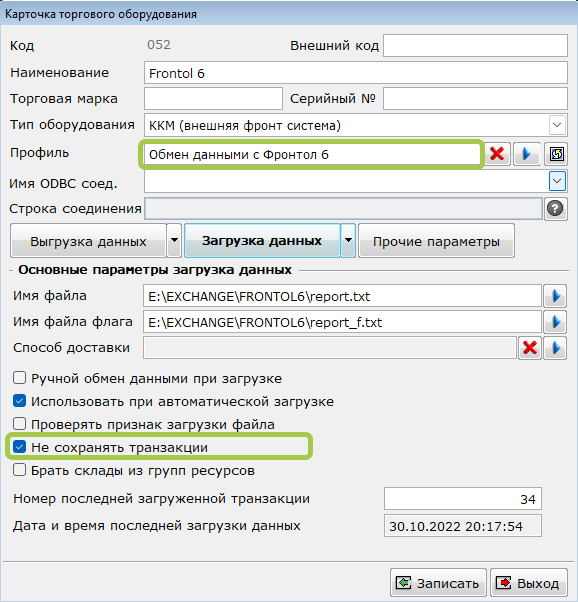Clear Способ доставки with red X
This screenshot has width=578, height=602.
click(530, 348)
